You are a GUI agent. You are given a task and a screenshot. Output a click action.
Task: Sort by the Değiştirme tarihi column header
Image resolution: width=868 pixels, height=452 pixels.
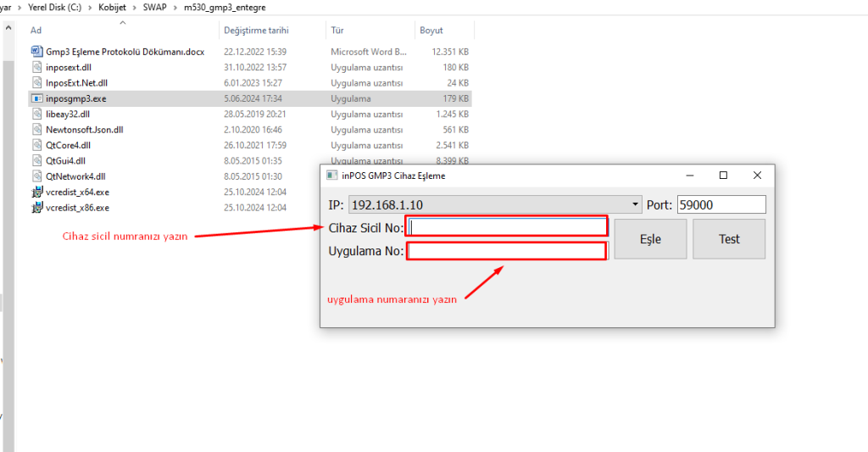tap(256, 31)
